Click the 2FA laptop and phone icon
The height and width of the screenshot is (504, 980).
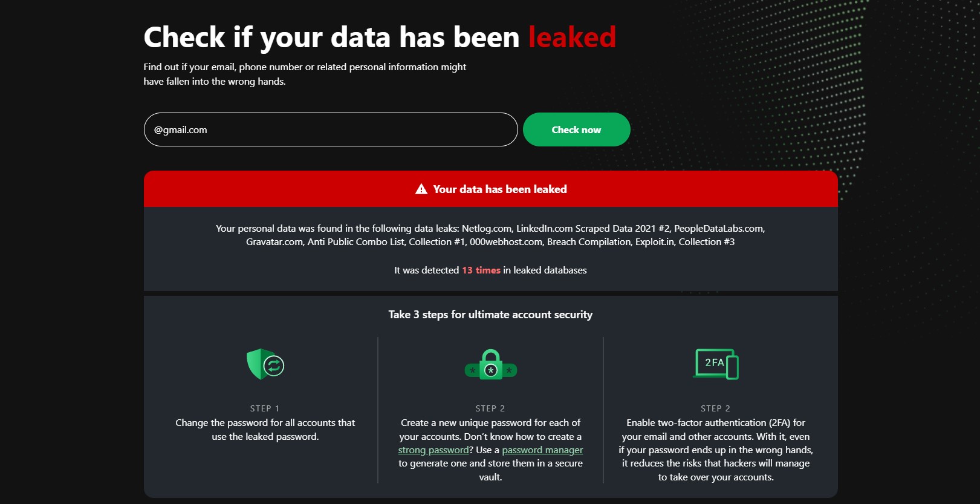[716, 364]
